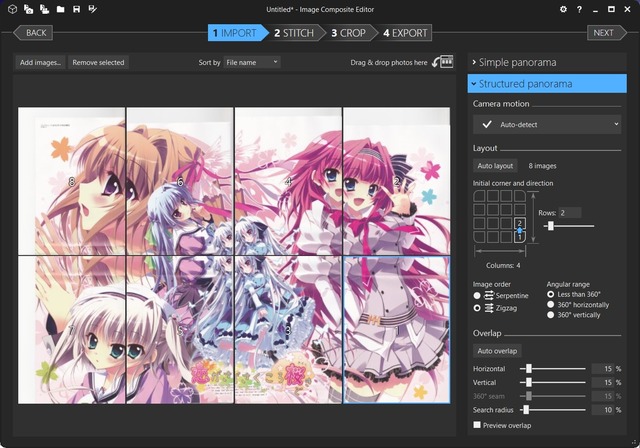640x448 pixels.
Task: Select image thumbnail numbered 4
Action: coord(288,182)
